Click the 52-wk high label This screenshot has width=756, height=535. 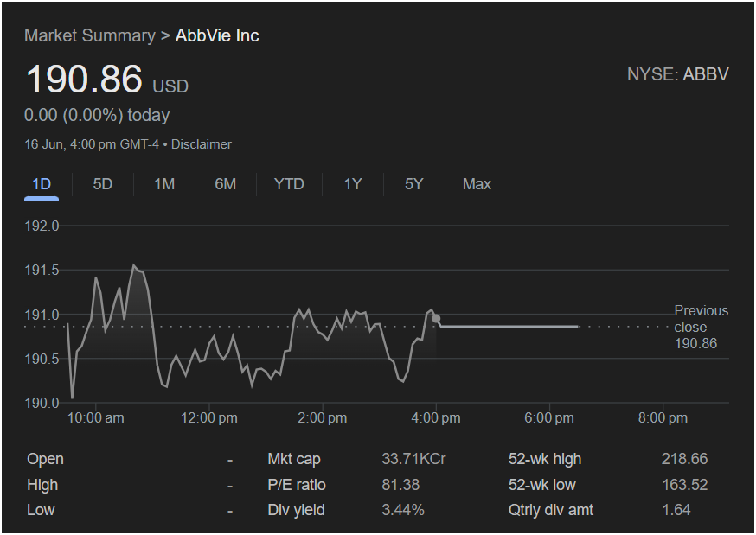[x=545, y=459]
